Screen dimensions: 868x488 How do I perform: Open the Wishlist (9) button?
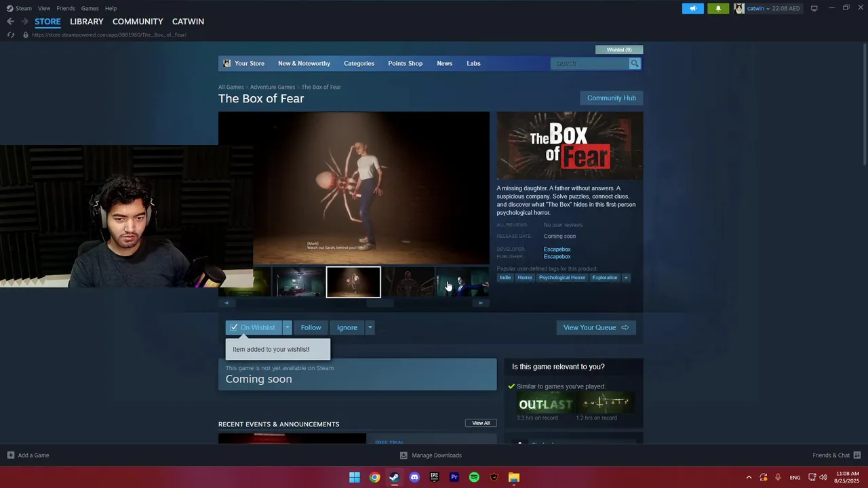619,49
